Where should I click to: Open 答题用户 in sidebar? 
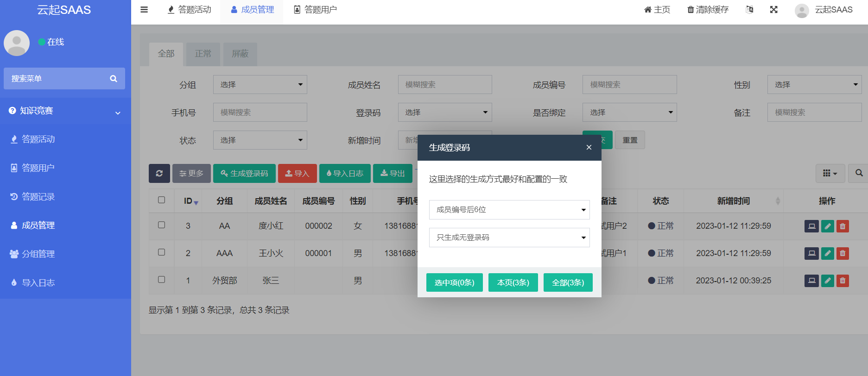(x=65, y=168)
